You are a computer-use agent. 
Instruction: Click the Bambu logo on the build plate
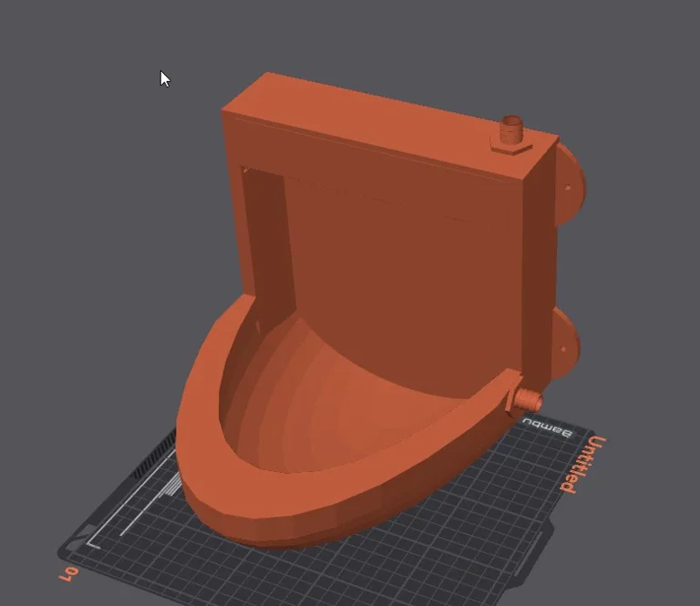547,428
